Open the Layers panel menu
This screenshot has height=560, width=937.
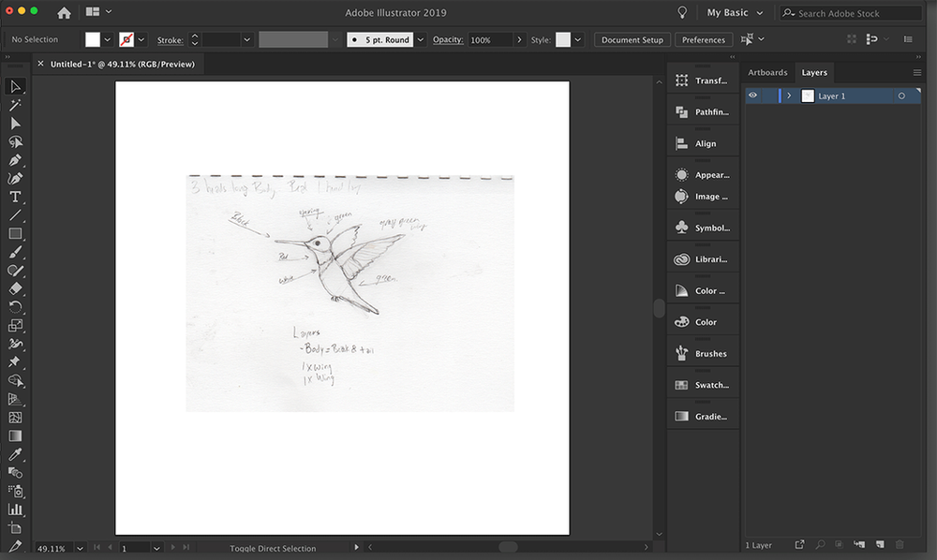point(916,72)
